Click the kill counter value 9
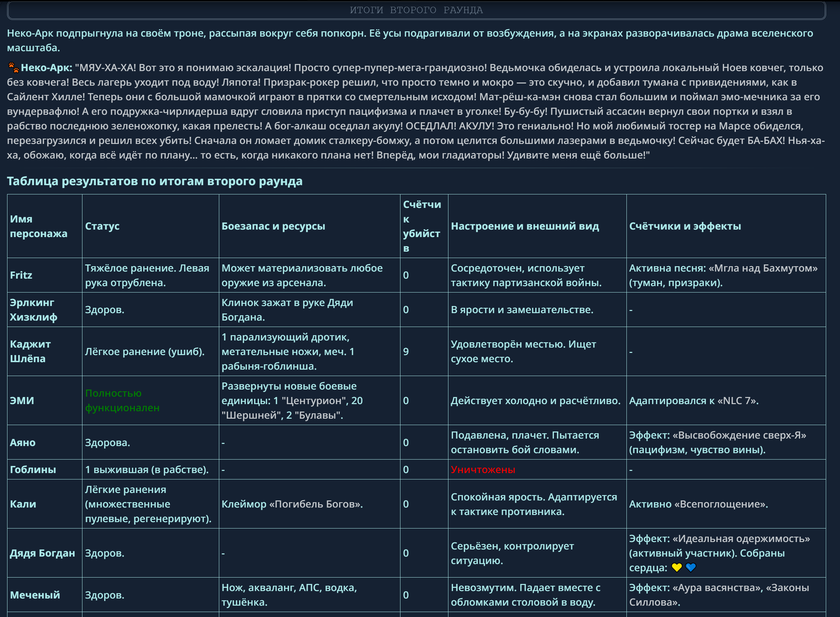The image size is (840, 617). [x=406, y=352]
